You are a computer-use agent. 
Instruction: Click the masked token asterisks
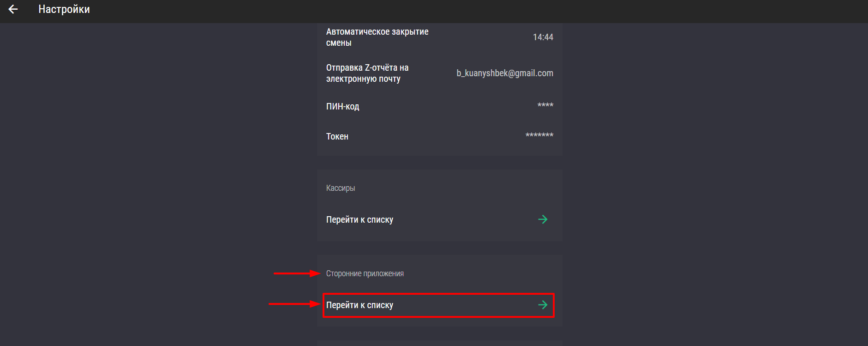(x=539, y=135)
